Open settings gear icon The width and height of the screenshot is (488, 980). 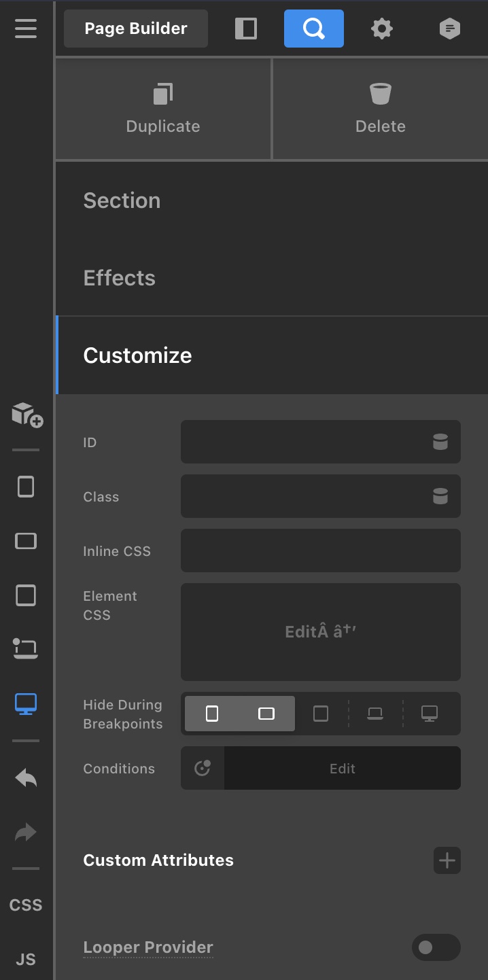pos(381,29)
